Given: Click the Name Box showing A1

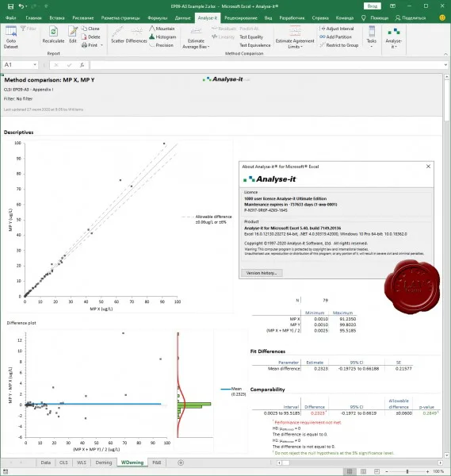Looking at the screenshot, I should (17, 65).
